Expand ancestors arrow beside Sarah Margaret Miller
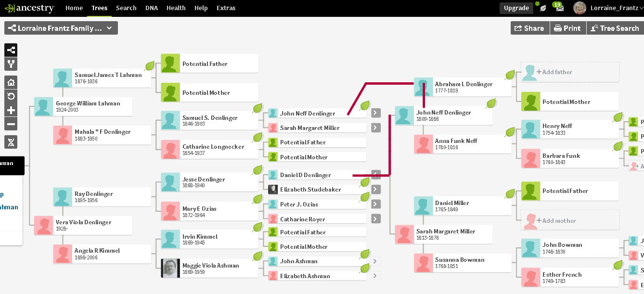 376,128
